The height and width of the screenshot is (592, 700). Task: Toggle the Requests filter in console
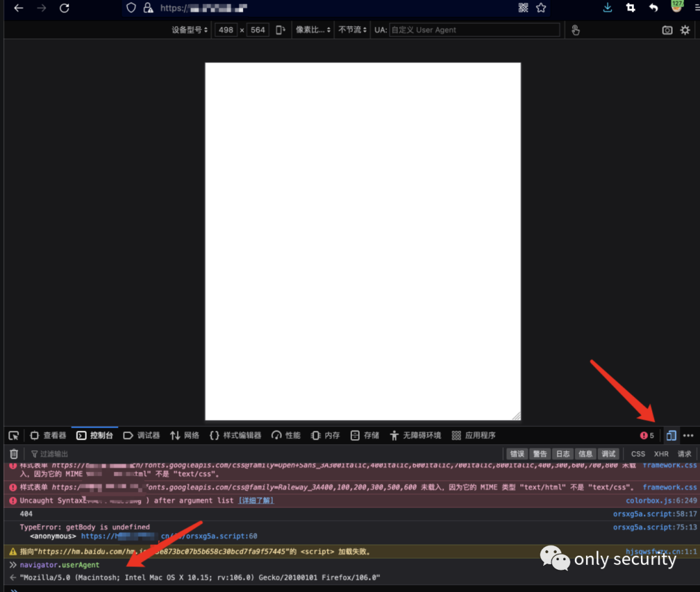(684, 454)
